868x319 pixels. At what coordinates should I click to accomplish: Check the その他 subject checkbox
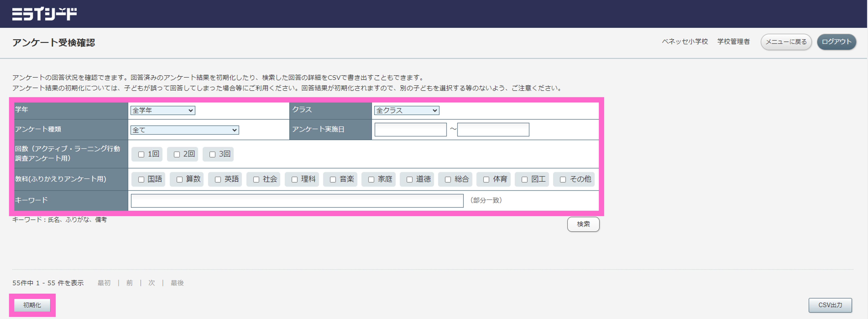click(x=563, y=180)
